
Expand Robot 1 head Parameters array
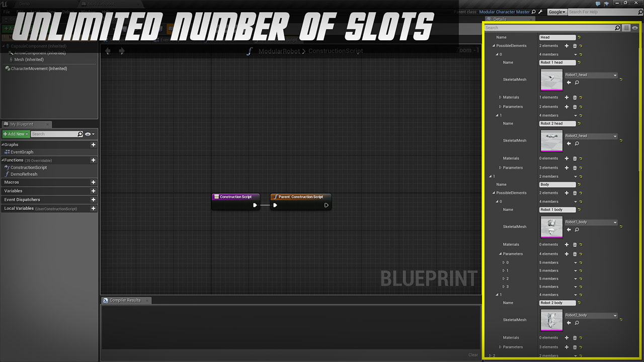click(501, 107)
